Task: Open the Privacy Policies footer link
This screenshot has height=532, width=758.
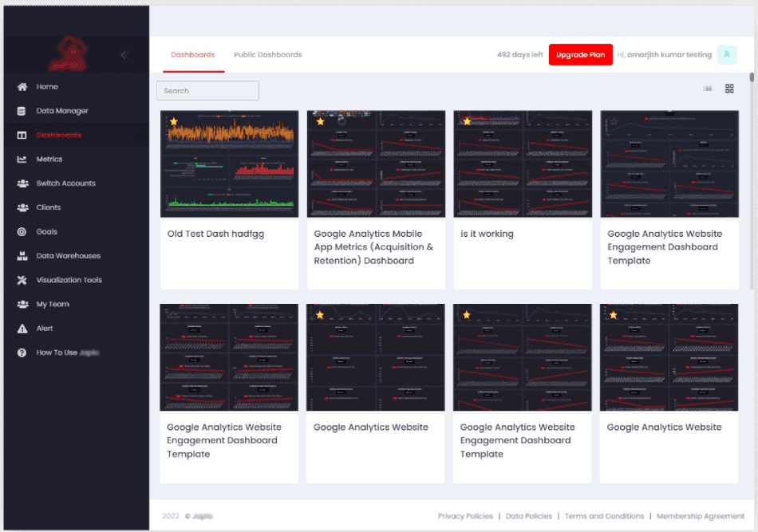Action: pos(465,516)
